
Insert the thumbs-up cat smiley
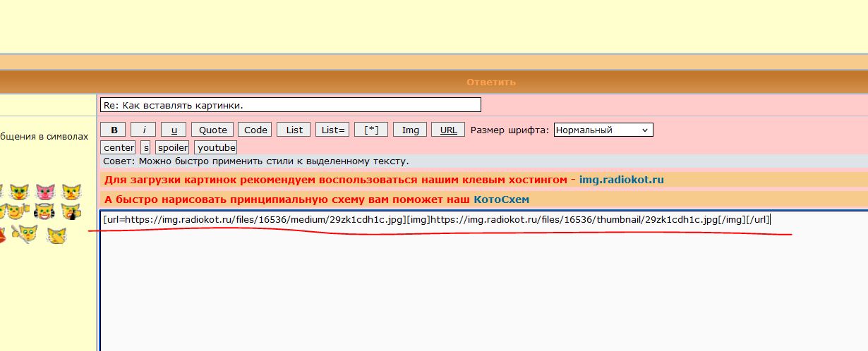click(18, 211)
